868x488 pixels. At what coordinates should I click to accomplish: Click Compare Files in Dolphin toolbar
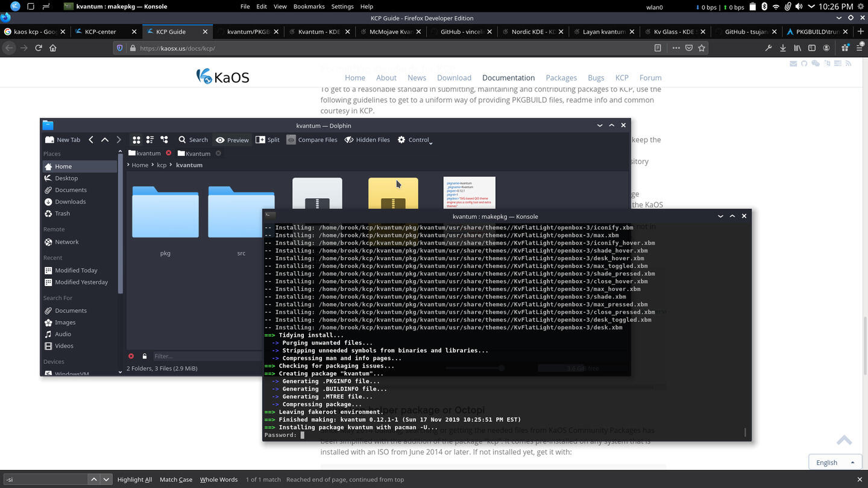(312, 139)
